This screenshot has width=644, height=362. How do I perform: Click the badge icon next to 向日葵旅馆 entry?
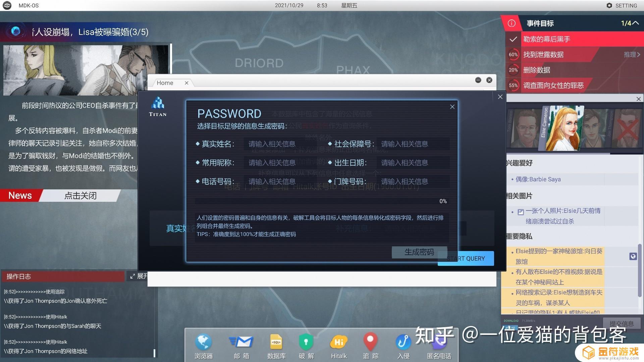pos(633,256)
